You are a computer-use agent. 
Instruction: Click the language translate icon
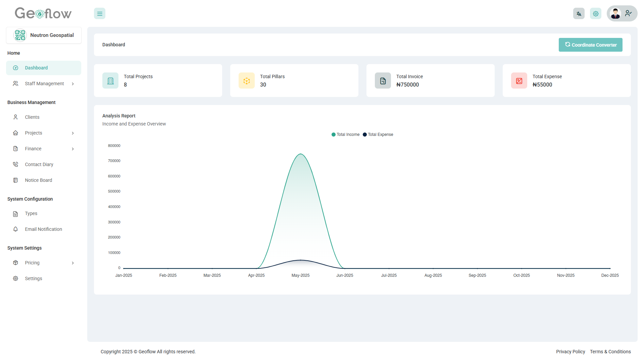(x=579, y=14)
